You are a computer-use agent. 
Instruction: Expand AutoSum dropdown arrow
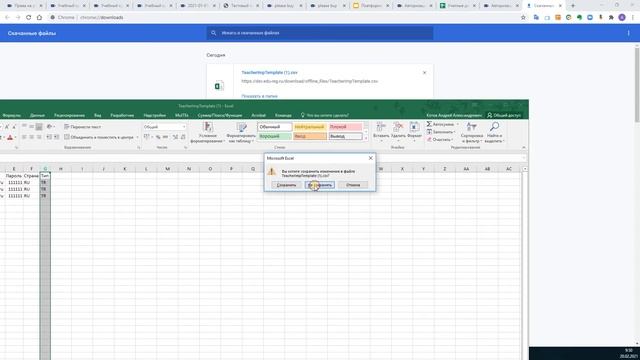(x=458, y=124)
